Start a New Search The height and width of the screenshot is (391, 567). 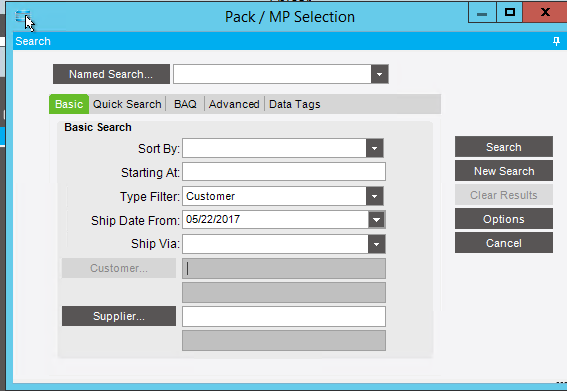pyautogui.click(x=504, y=171)
